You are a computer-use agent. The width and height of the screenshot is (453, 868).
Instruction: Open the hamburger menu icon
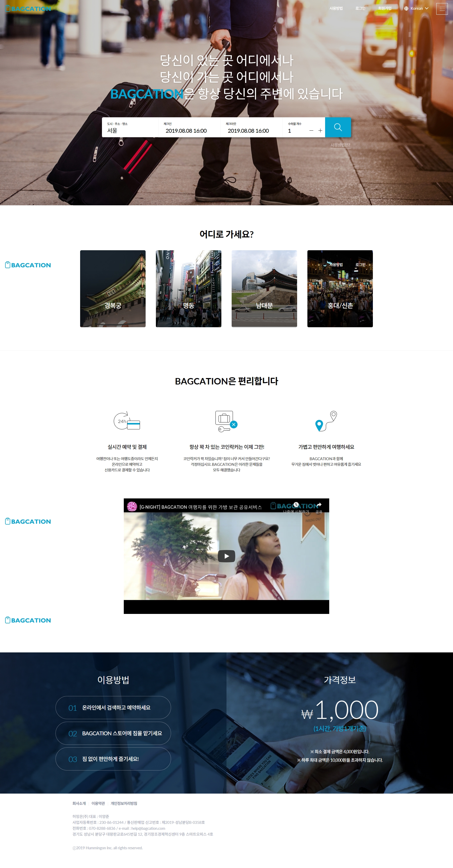point(441,9)
